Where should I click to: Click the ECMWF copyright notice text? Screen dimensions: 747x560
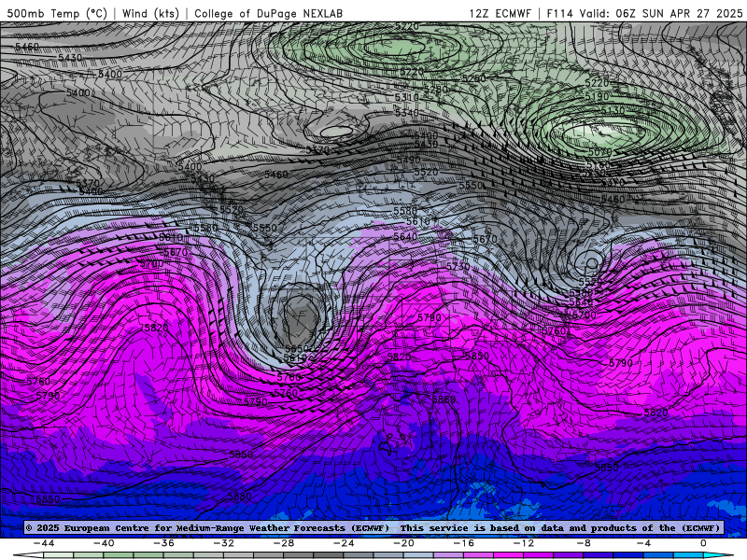207,527
